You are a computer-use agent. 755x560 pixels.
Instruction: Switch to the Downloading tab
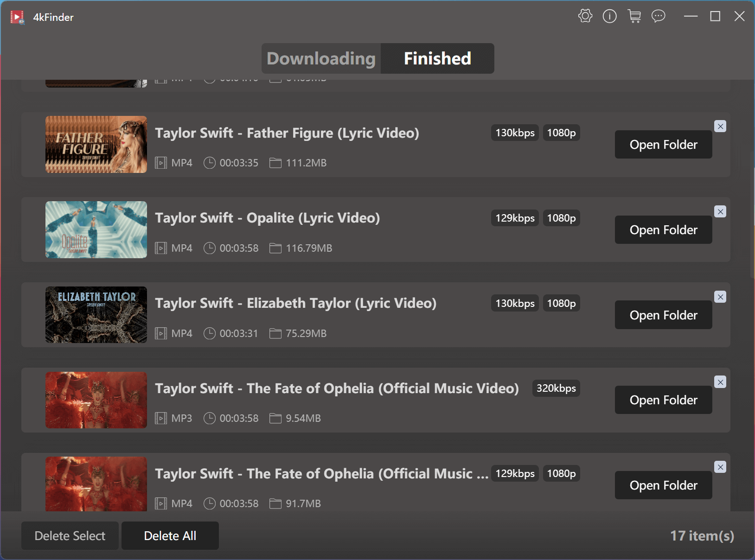pos(321,58)
